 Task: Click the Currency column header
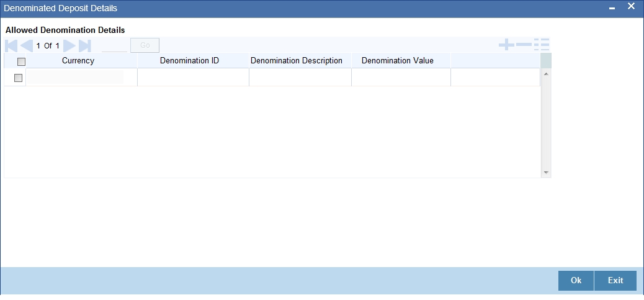click(x=78, y=60)
